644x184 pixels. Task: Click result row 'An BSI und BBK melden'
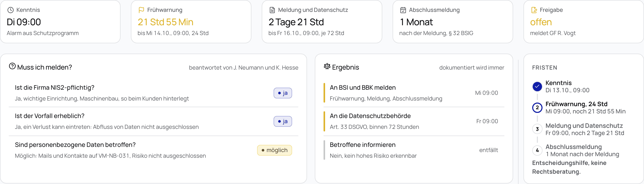point(414,93)
